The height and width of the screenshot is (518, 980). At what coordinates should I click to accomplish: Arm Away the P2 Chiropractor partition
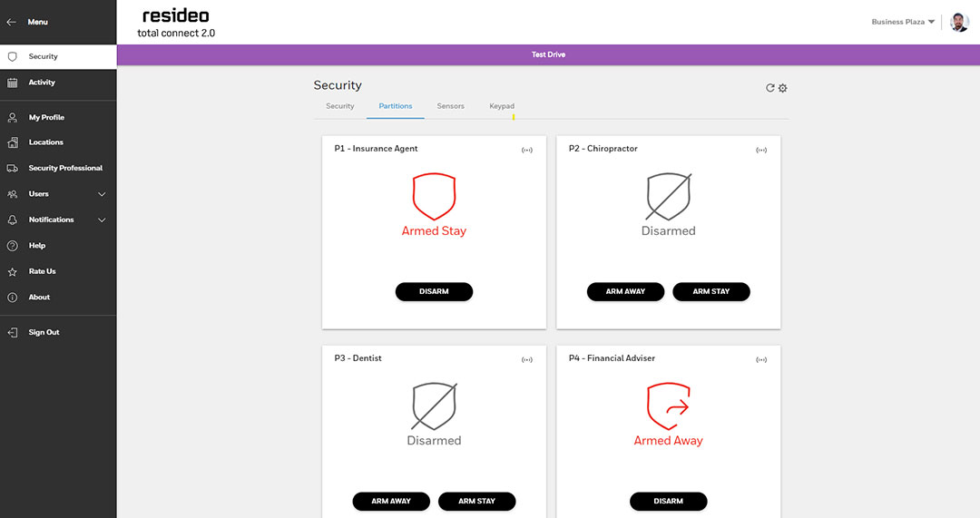click(x=625, y=292)
